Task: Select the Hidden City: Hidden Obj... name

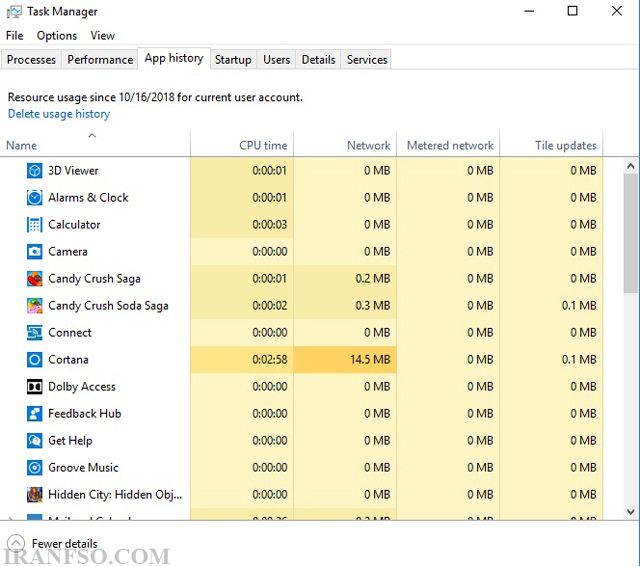Action: click(115, 495)
